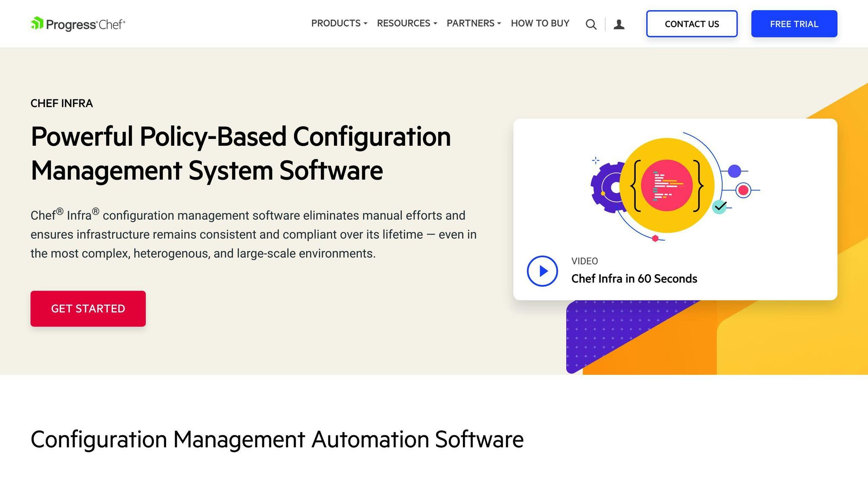Screen dimensions: 868x488
Task: Click the Progress Chef logo
Action: coord(78,24)
